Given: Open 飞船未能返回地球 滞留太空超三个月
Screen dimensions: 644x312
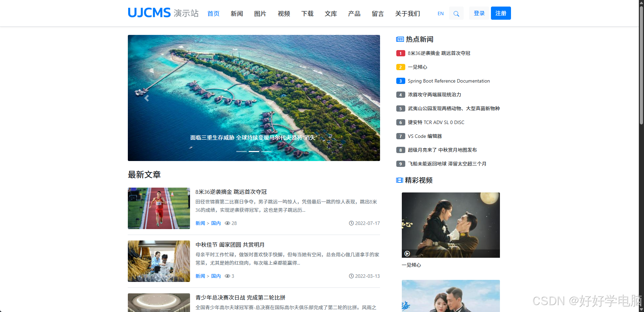Looking at the screenshot, I should (x=447, y=164).
